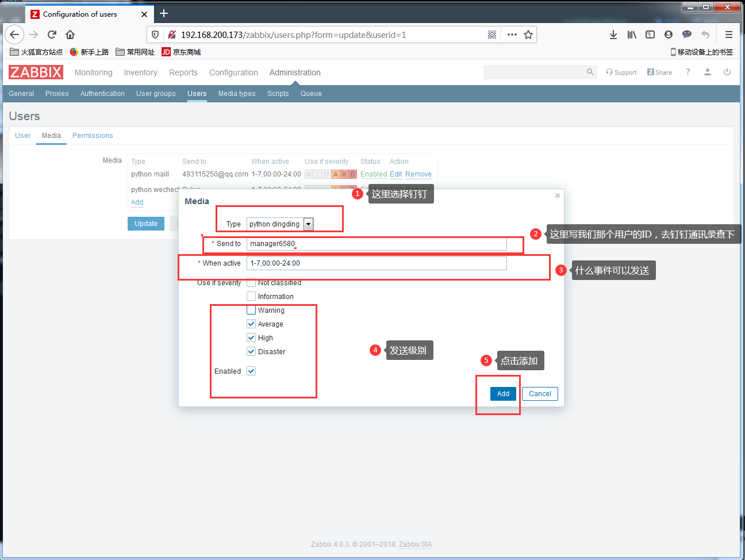Switch to the User tab
The height and width of the screenshot is (560, 745).
coord(22,136)
